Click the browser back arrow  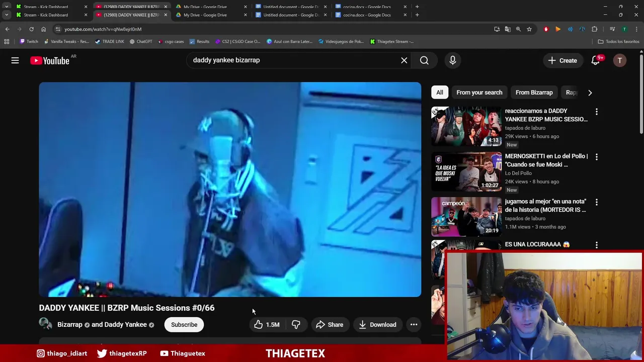click(7, 29)
